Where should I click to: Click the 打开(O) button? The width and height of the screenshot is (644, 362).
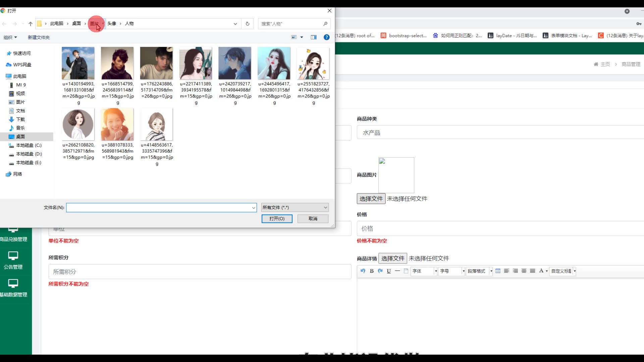pos(277,219)
